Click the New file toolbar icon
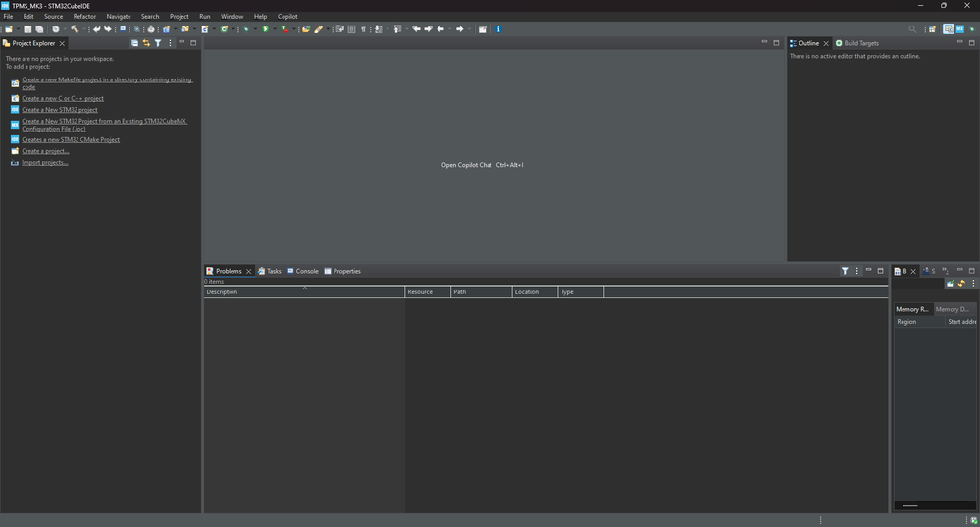 click(x=8, y=29)
